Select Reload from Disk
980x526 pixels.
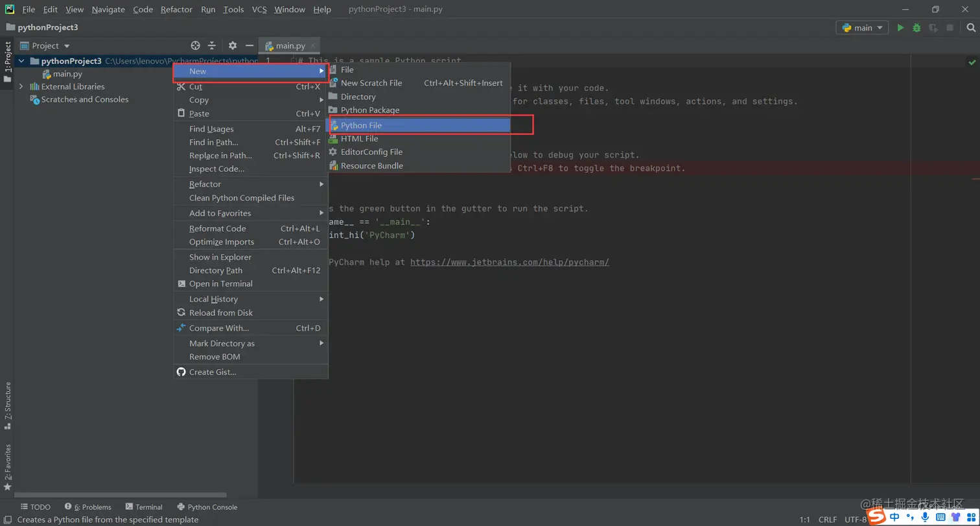pos(250,313)
